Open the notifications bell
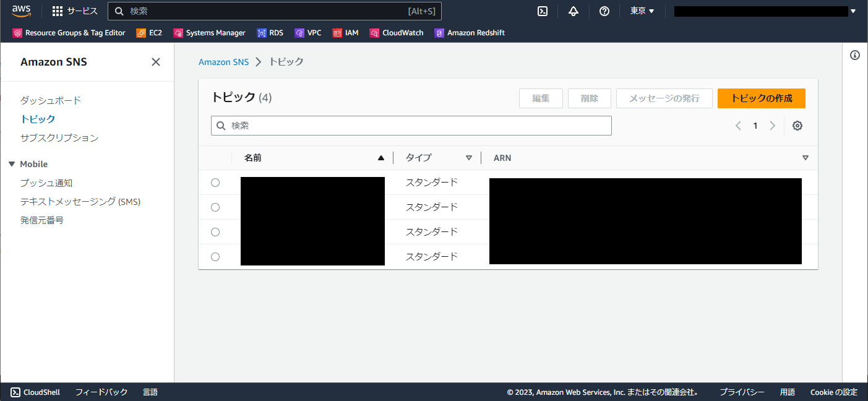The image size is (868, 401). pyautogui.click(x=574, y=11)
